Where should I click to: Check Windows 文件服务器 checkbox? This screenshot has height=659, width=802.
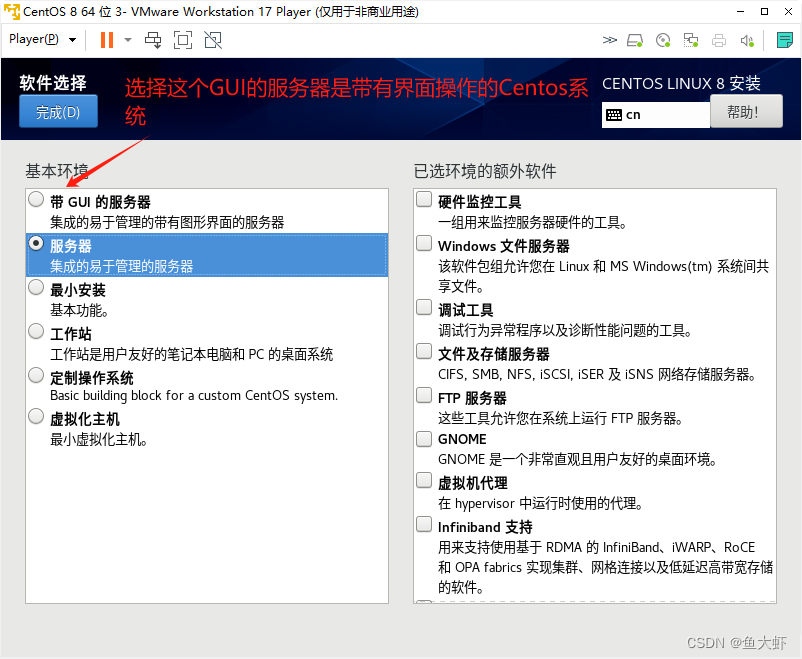[x=424, y=243]
